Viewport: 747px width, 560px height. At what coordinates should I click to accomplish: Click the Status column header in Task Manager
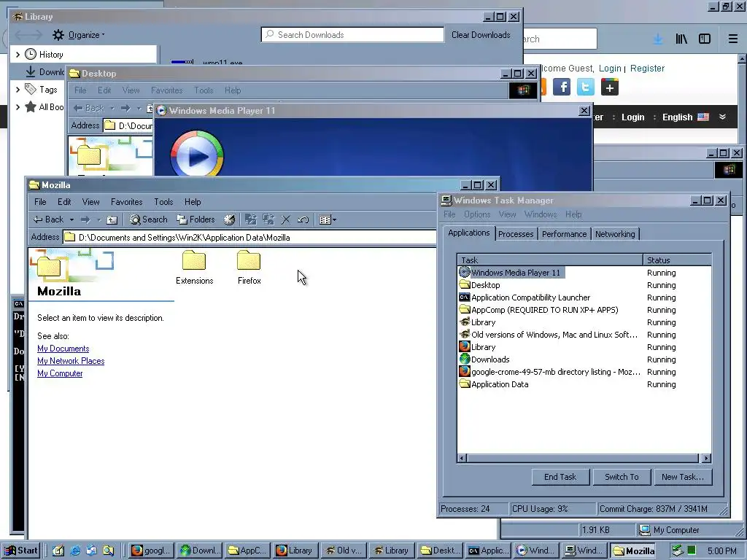[x=677, y=260]
